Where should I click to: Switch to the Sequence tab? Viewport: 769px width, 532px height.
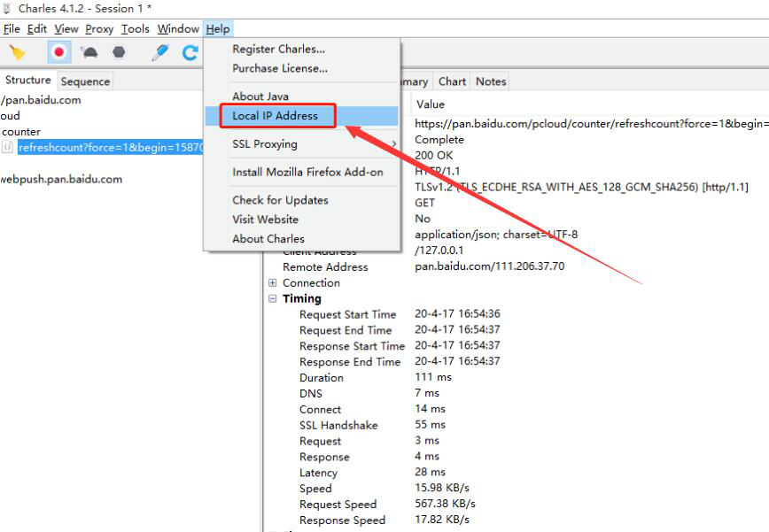click(85, 81)
